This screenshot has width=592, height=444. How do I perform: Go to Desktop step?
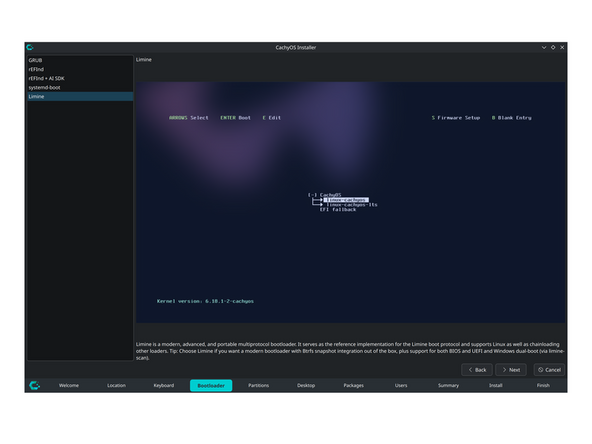pyautogui.click(x=306, y=385)
